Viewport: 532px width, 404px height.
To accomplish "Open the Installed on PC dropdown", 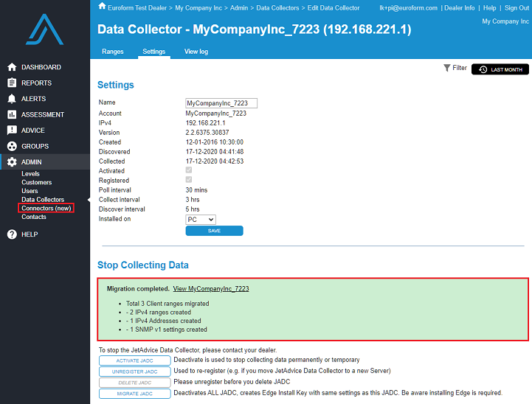I will click(201, 220).
